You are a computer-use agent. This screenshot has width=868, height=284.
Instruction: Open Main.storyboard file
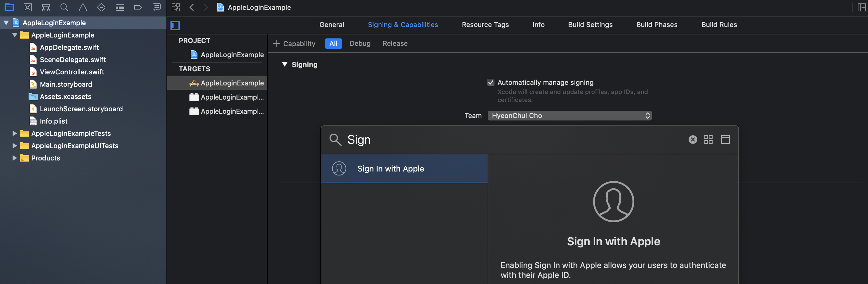tap(66, 84)
